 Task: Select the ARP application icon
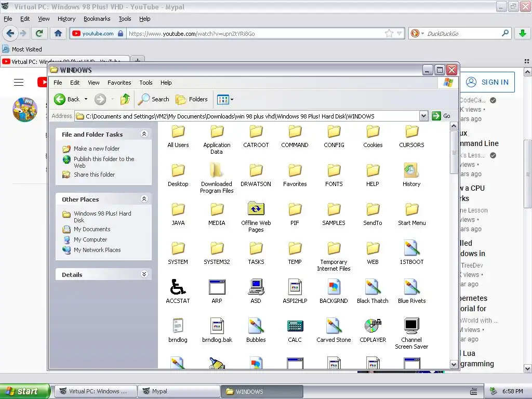pos(217,287)
